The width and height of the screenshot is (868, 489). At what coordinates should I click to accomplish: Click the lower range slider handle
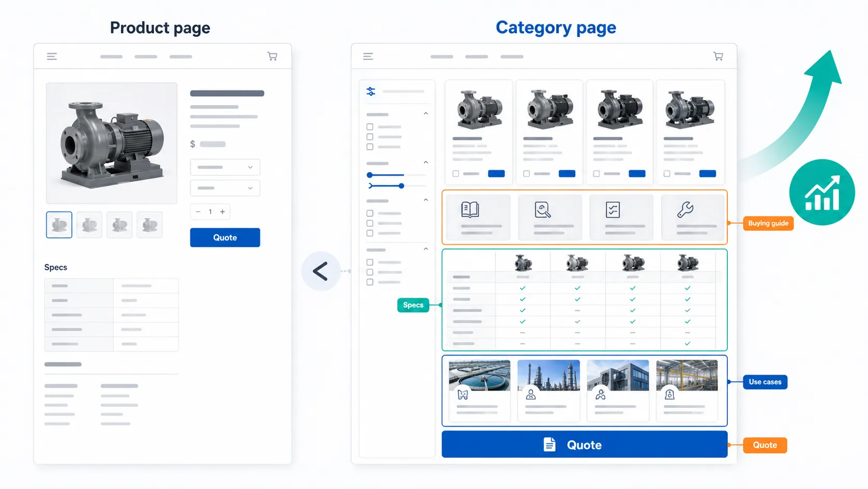(401, 186)
